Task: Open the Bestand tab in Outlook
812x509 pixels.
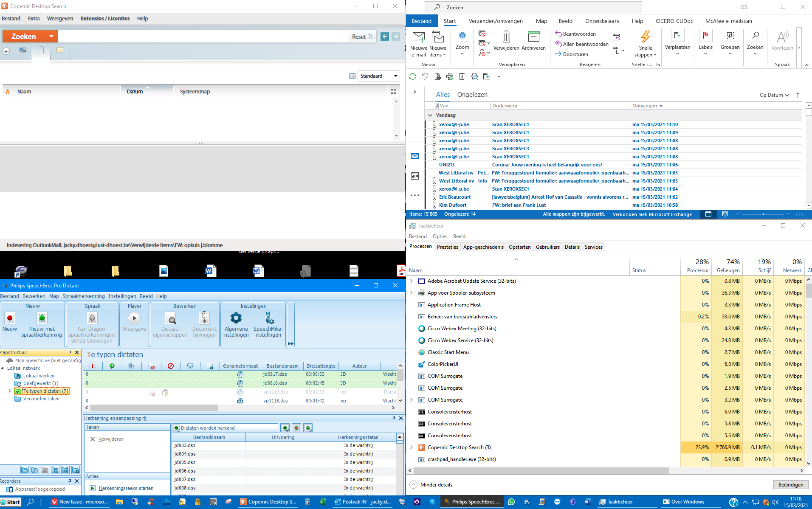Action: (422, 21)
